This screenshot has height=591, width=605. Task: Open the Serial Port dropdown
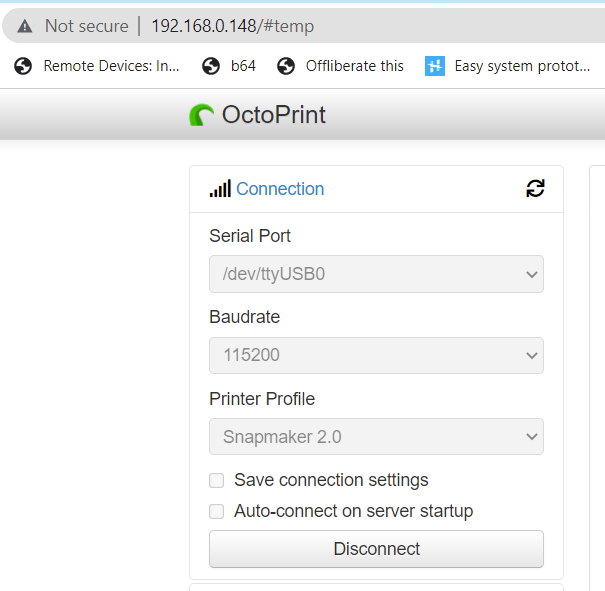pos(376,274)
